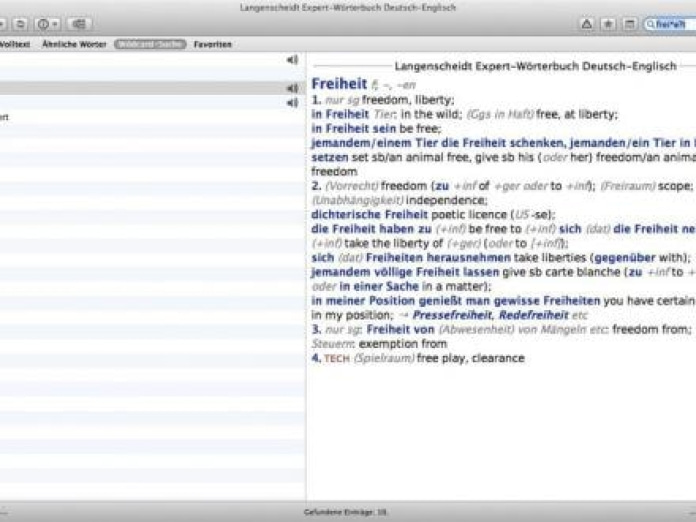This screenshot has height=522, width=696.
Task: Click the TECH label in sense 4
Action: (337, 358)
